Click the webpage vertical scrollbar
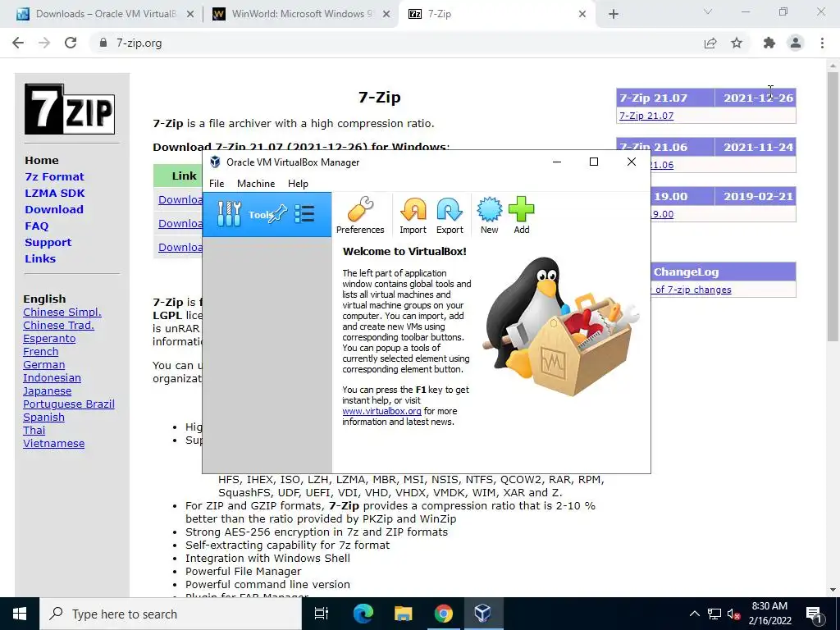Viewport: 840px width, 630px height. pos(833,206)
